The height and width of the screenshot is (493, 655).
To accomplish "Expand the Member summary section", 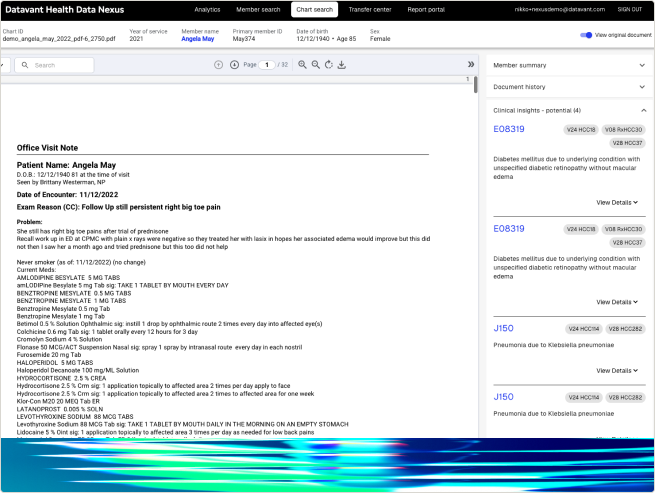I will [x=569, y=65].
